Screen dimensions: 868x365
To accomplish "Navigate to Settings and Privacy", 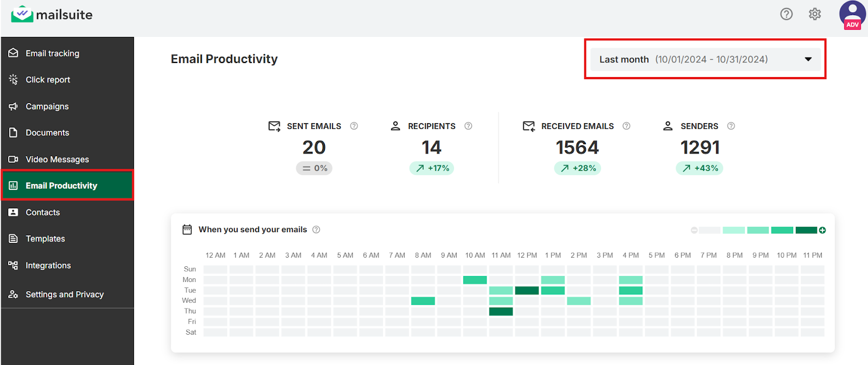I will coord(65,294).
